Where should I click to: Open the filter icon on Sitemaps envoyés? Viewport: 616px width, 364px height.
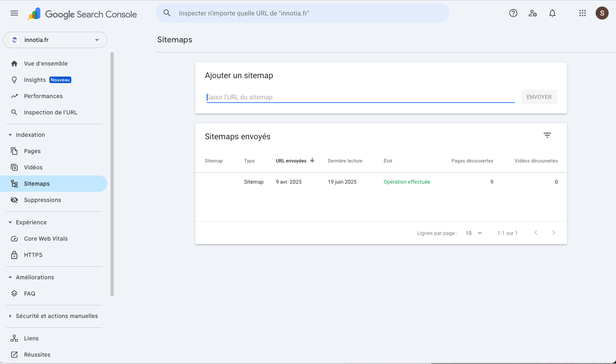[547, 135]
